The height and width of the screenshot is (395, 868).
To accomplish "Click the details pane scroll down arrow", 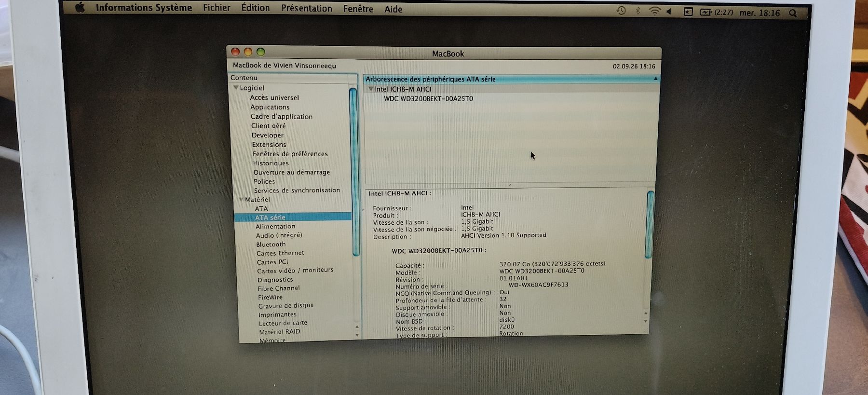I will (x=646, y=321).
